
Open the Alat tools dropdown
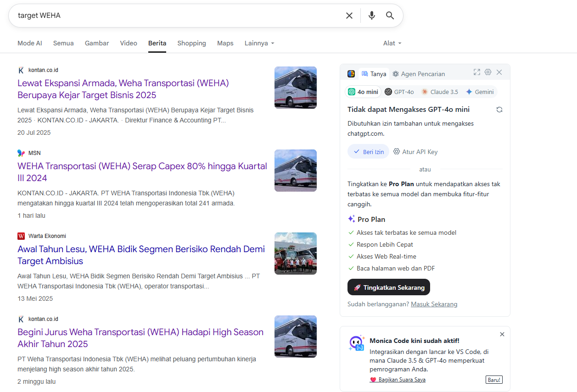pos(392,43)
